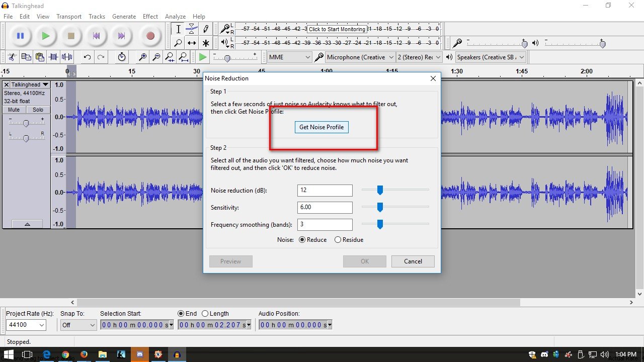644x362 pixels.
Task: Open the Microphone recording device dropdown
Action: [x=360, y=57]
